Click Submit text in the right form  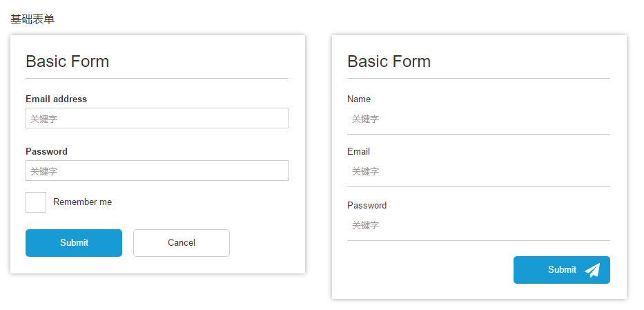(x=562, y=270)
